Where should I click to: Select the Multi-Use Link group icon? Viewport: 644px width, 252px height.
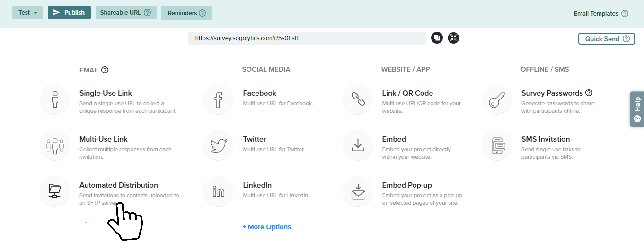point(55,145)
